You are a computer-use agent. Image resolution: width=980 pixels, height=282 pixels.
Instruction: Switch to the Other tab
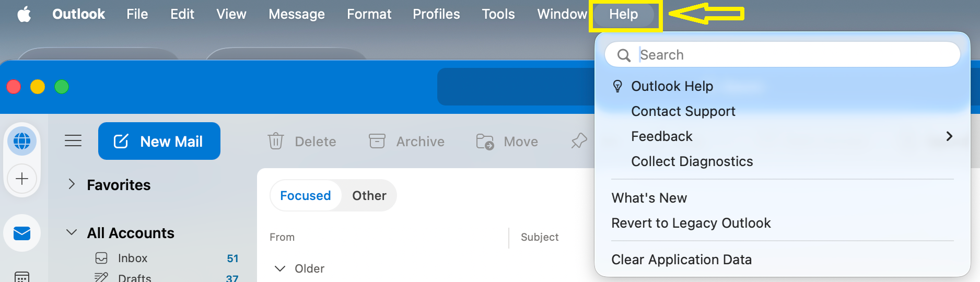369,195
